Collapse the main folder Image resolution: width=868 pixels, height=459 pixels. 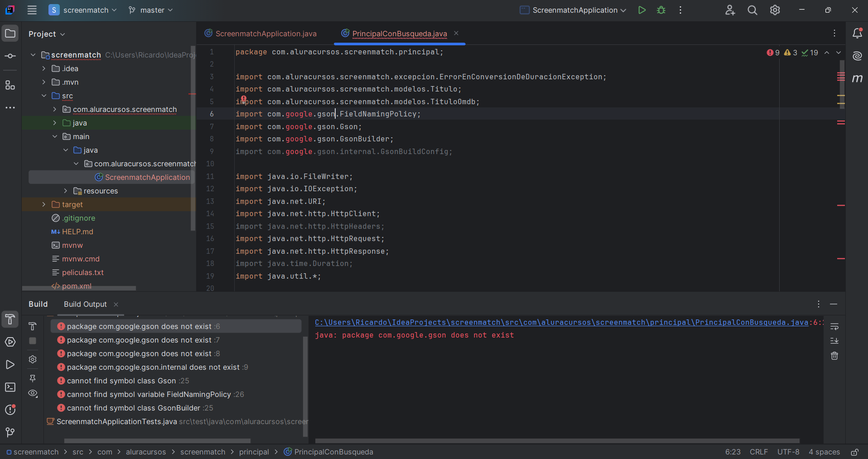pos(54,136)
